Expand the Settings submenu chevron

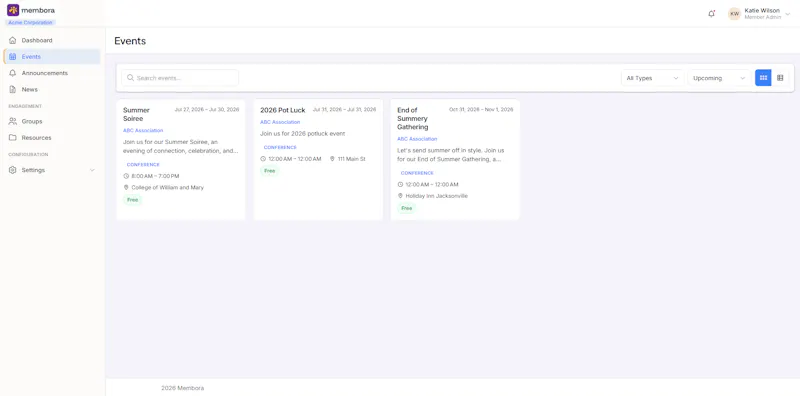pyautogui.click(x=92, y=170)
